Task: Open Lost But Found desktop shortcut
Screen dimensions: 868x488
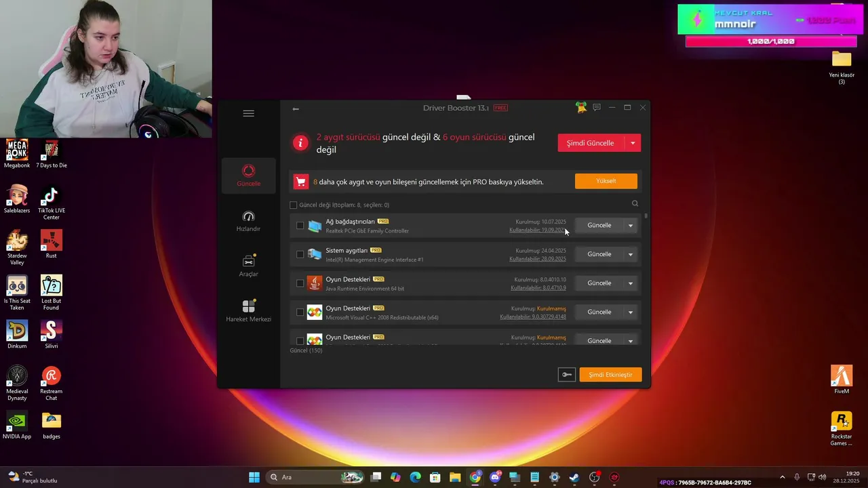Action: (52, 293)
